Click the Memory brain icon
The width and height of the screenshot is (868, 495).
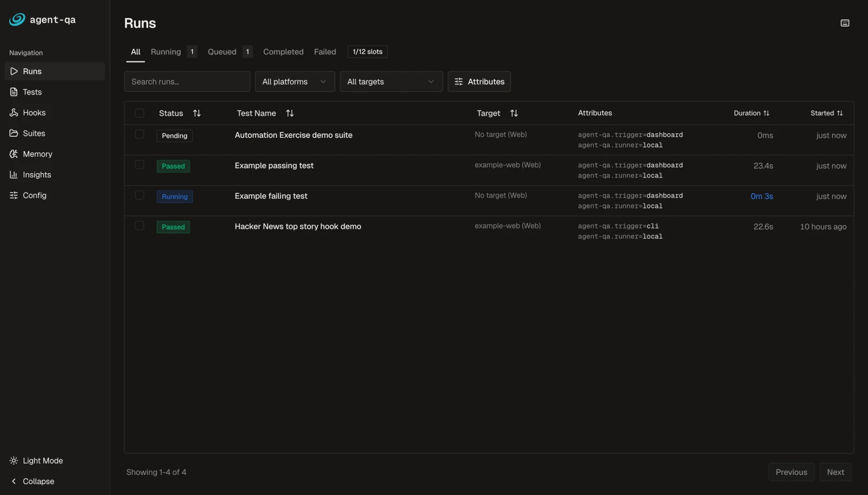click(x=14, y=154)
